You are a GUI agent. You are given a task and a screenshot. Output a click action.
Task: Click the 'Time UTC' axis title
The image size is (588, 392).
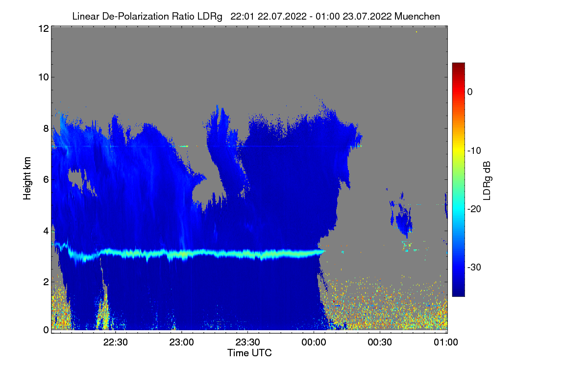click(x=249, y=353)
